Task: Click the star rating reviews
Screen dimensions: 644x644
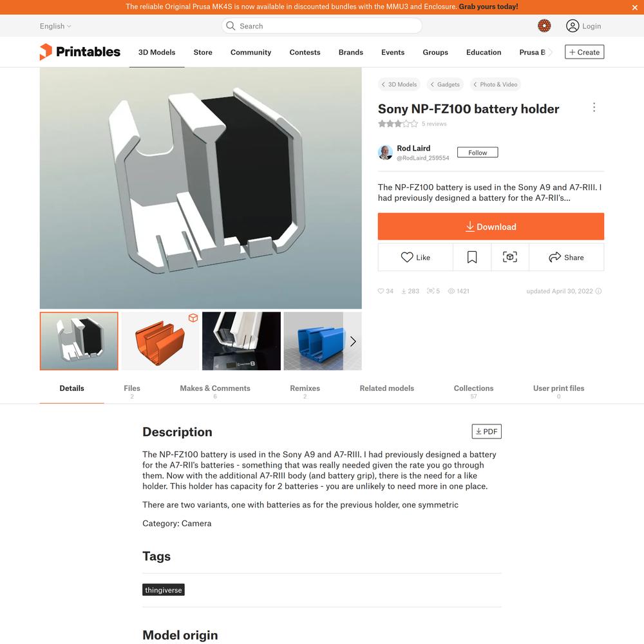Action: [x=412, y=124]
